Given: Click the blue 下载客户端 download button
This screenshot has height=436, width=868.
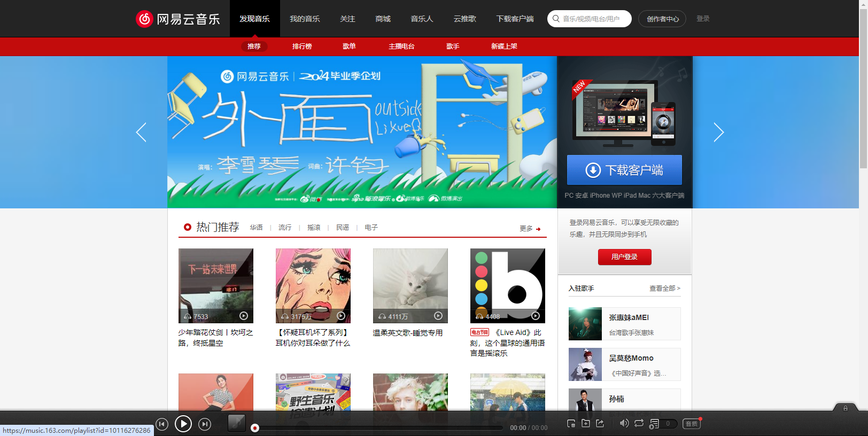Looking at the screenshot, I should coord(624,170).
